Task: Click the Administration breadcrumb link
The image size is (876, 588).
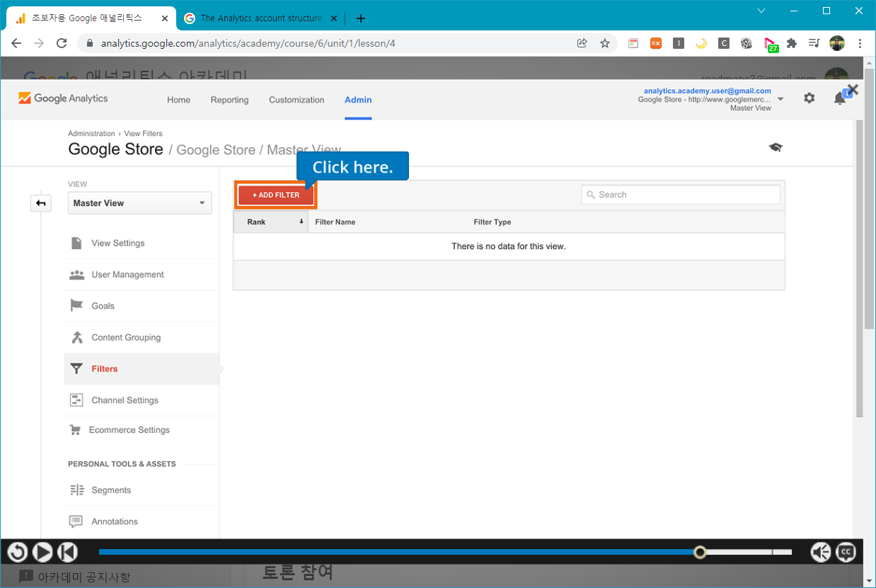Action: [91, 134]
